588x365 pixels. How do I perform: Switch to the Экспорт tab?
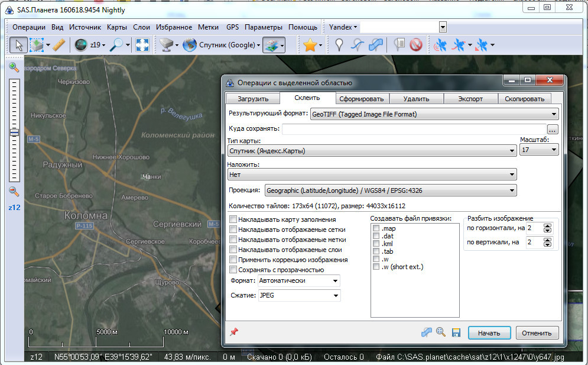471,98
